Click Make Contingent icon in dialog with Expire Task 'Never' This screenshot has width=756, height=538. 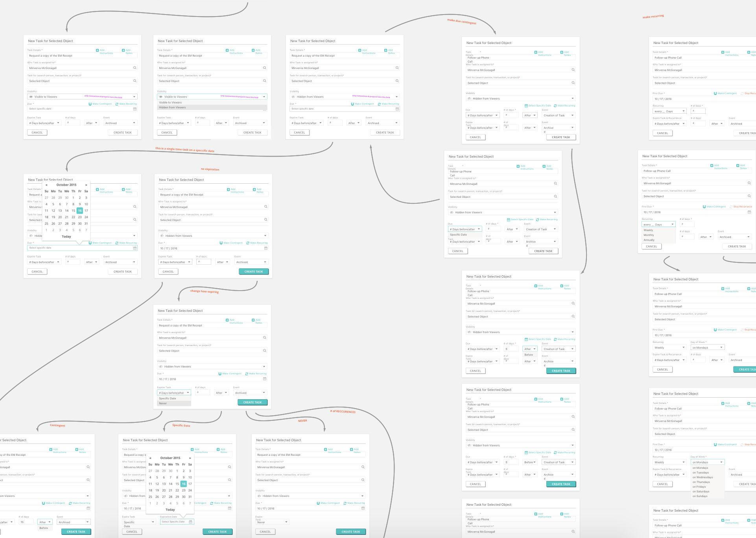(318, 503)
